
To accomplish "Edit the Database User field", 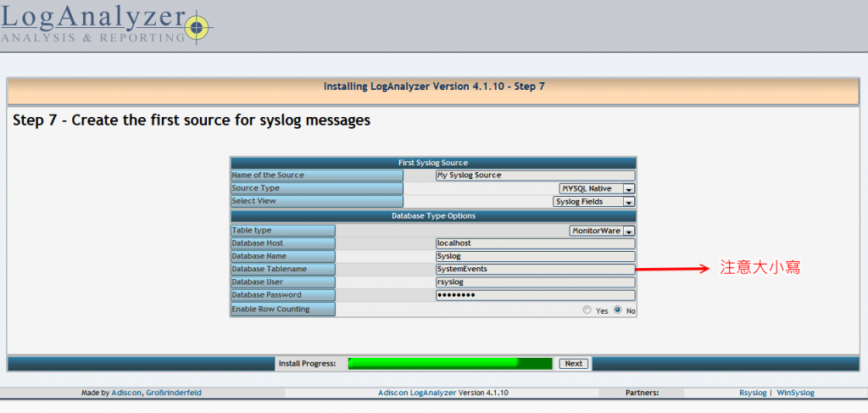I will [535, 282].
